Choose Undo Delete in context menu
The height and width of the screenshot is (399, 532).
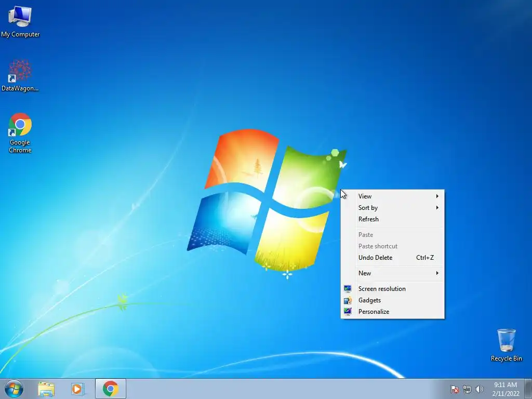point(393,258)
